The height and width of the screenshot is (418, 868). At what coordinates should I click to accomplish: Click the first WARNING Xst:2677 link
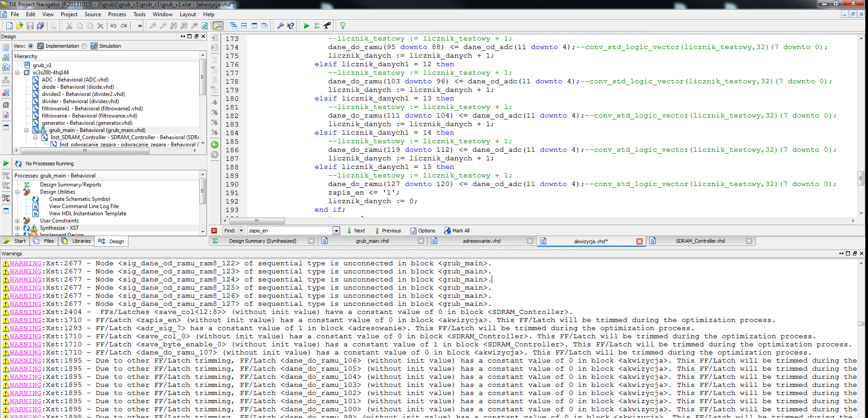pos(26,264)
